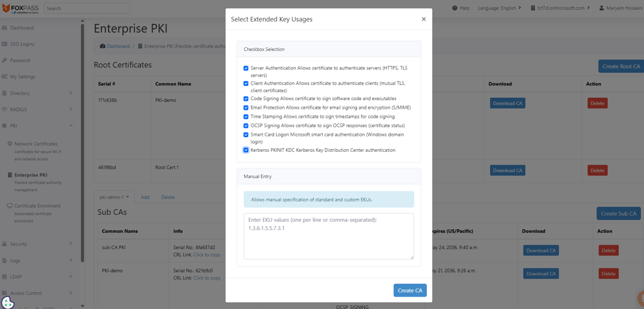Open the cookie preferences icon
The height and width of the screenshot is (309, 644).
click(8, 302)
